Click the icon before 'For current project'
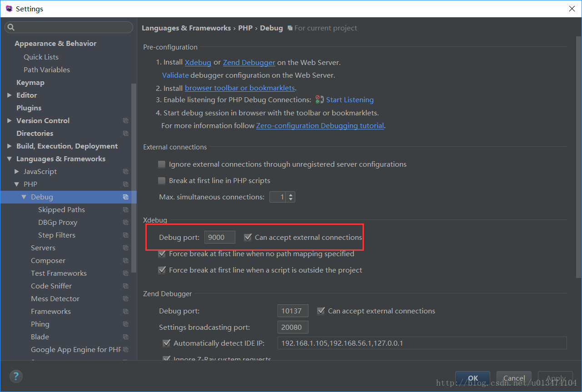The image size is (582, 392). point(290,28)
